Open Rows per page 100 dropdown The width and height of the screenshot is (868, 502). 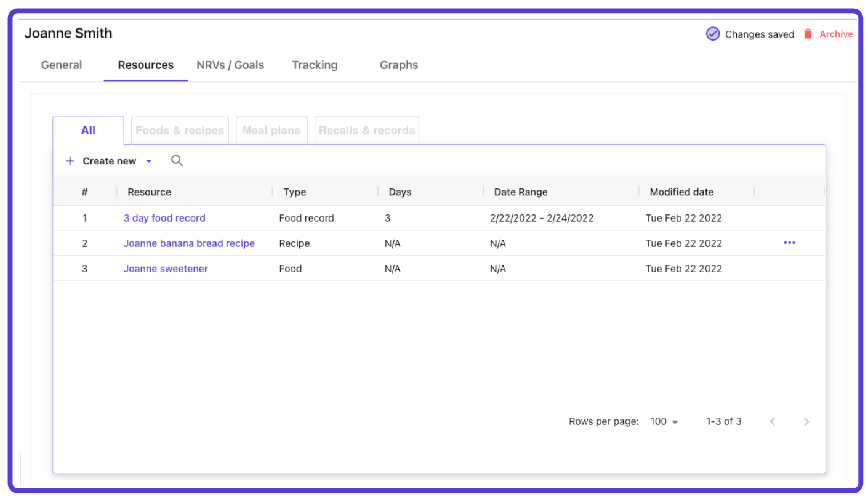664,422
